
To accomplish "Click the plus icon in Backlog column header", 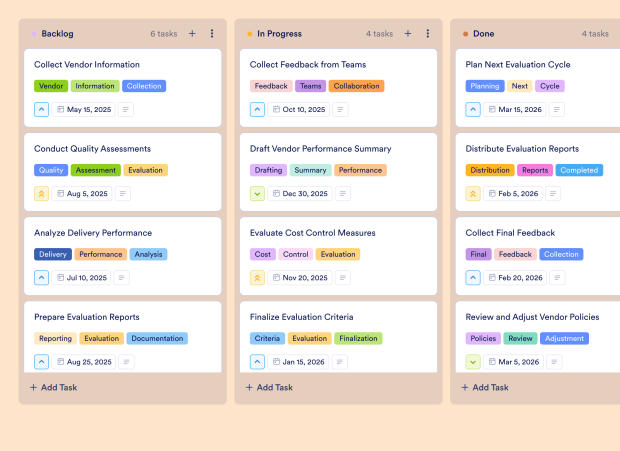I will pyautogui.click(x=192, y=34).
